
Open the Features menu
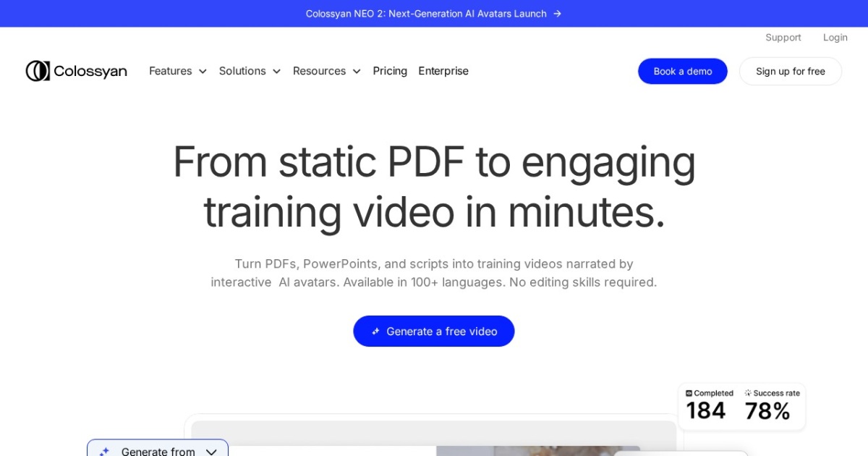[171, 71]
